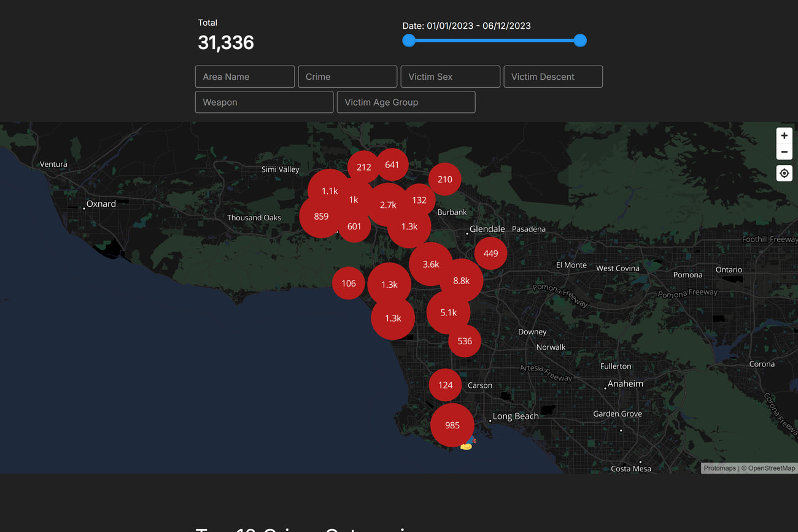Click the Oxnard map label
The width and height of the screenshot is (798, 532).
coord(101,204)
